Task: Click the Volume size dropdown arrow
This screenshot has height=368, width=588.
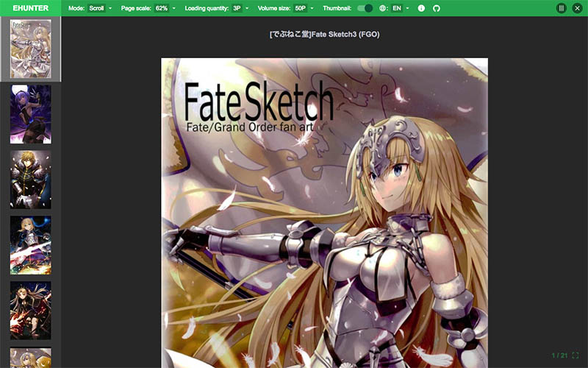Action: [x=312, y=8]
